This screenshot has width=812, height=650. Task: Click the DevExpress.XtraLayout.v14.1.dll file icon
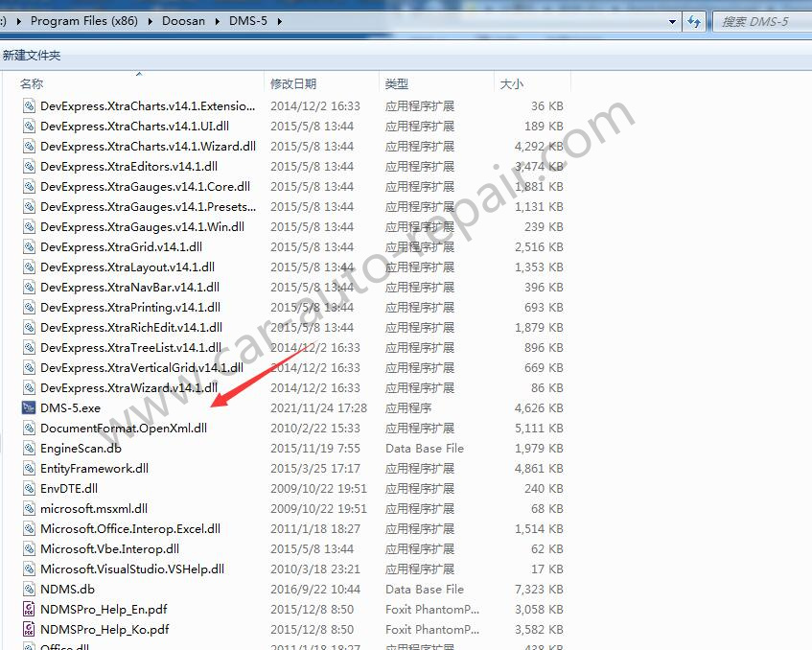coord(29,267)
